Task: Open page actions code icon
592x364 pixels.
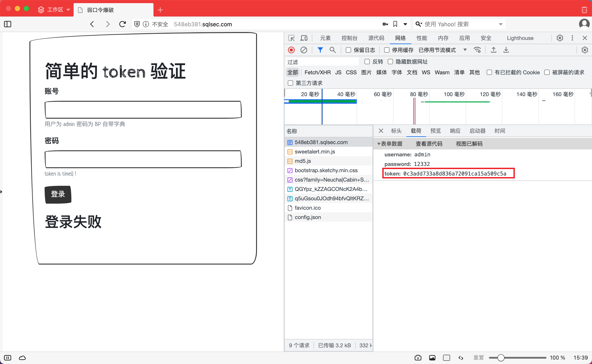Action: [461, 358]
